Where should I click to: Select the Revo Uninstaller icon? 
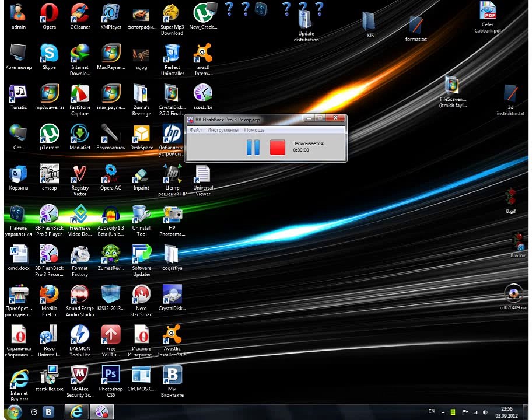49,341
